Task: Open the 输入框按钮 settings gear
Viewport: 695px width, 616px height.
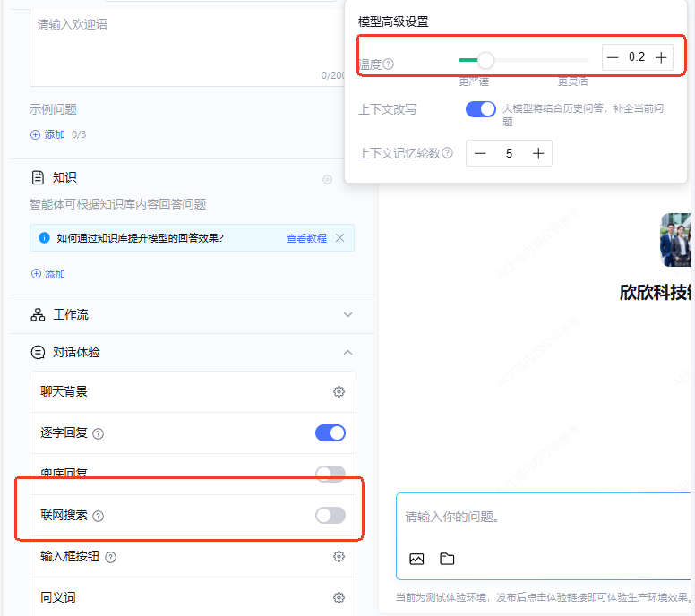Action: click(x=339, y=556)
